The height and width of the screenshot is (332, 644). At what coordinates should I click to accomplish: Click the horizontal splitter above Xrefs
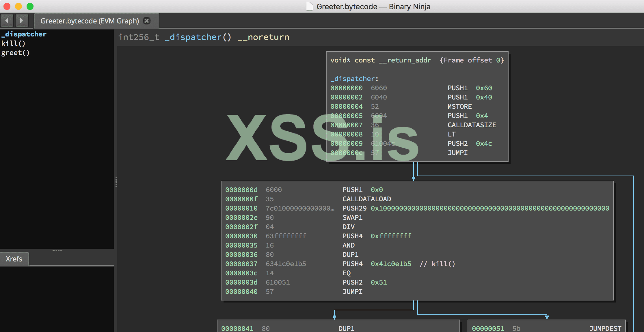coord(57,250)
